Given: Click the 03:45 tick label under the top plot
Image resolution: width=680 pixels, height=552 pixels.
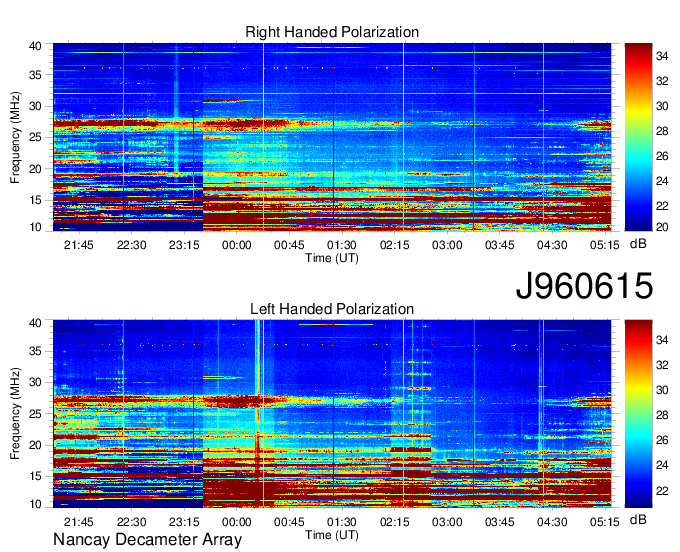Looking at the screenshot, I should click(499, 245).
